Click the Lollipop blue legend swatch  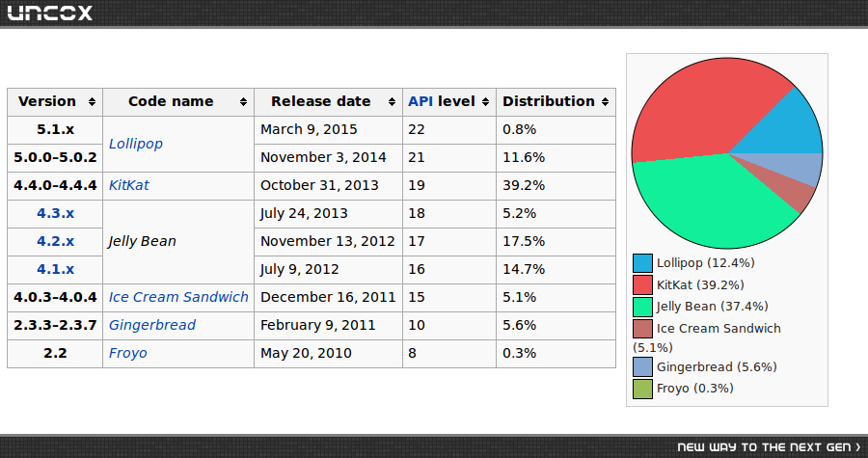pos(642,263)
